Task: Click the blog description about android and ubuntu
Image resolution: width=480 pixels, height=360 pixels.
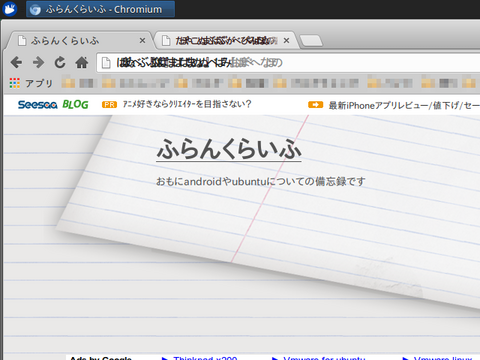Action: pyautogui.click(x=261, y=181)
